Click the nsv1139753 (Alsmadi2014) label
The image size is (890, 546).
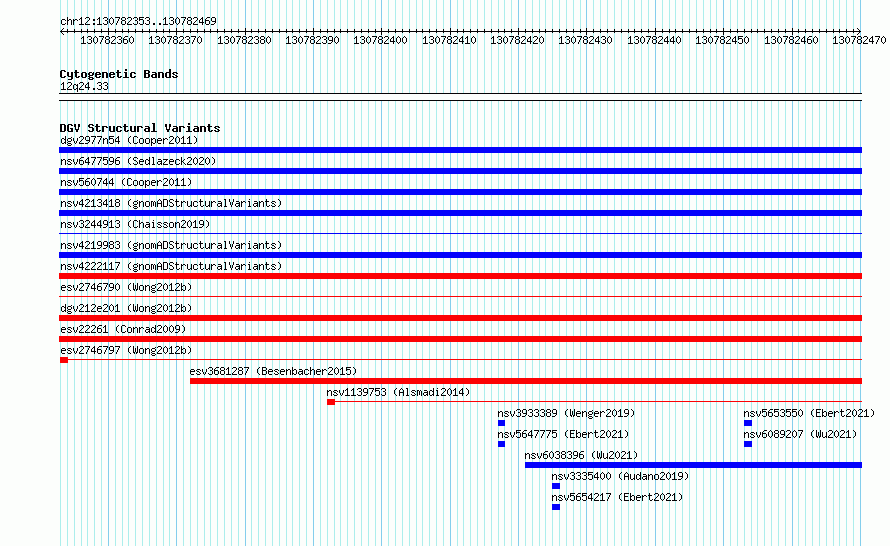398,392
